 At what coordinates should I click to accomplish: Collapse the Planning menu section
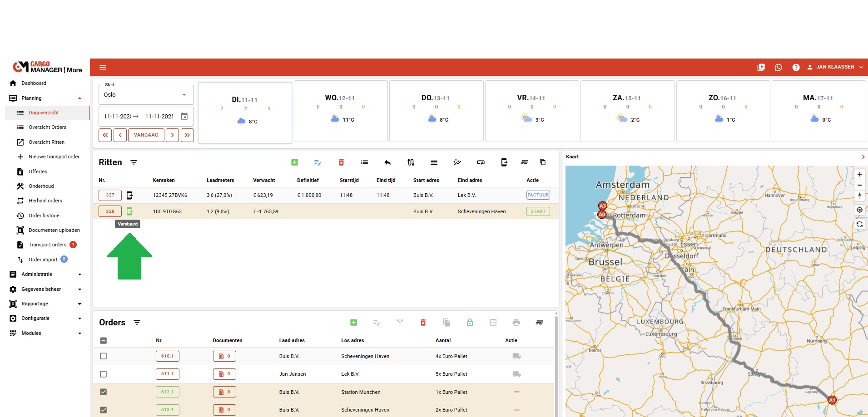coord(79,98)
